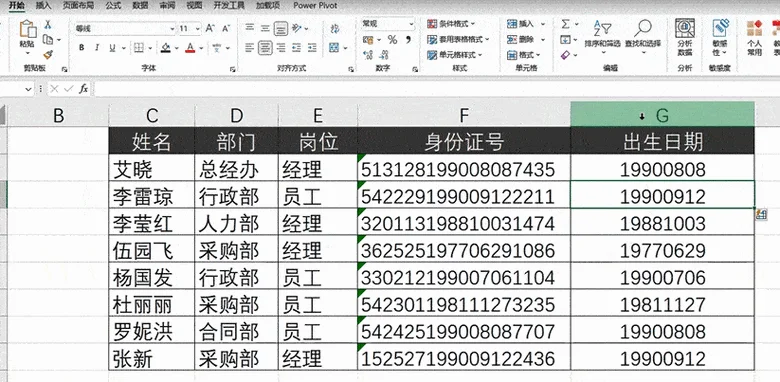Select the name cell 杜丽丽

pos(151,303)
